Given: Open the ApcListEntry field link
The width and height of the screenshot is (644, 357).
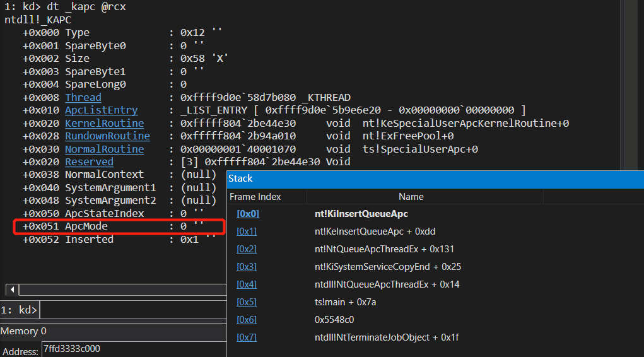Looking at the screenshot, I should (102, 110).
